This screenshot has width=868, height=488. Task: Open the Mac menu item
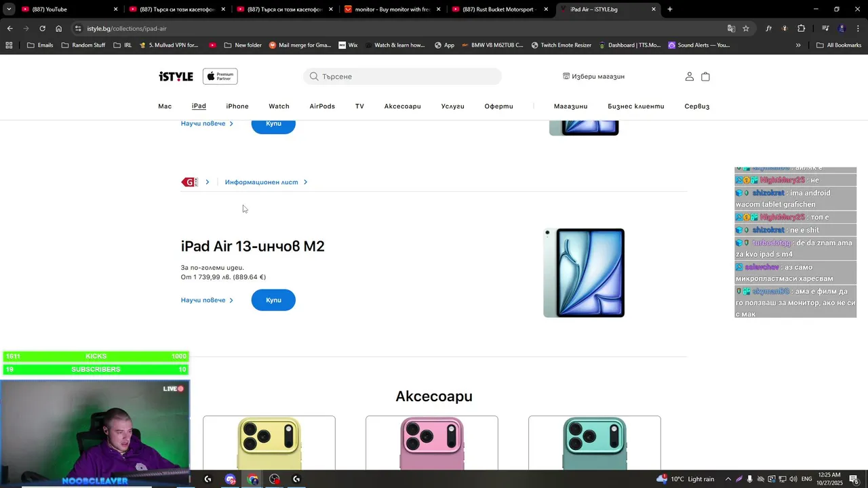pyautogui.click(x=165, y=106)
